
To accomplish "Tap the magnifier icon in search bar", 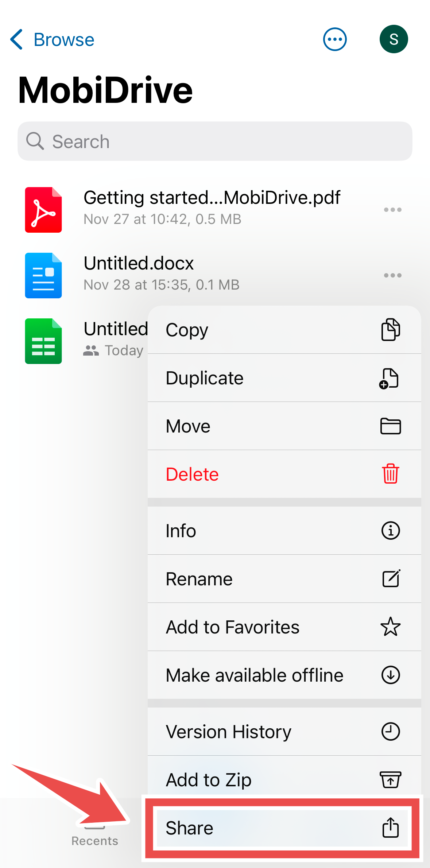I will (x=35, y=141).
